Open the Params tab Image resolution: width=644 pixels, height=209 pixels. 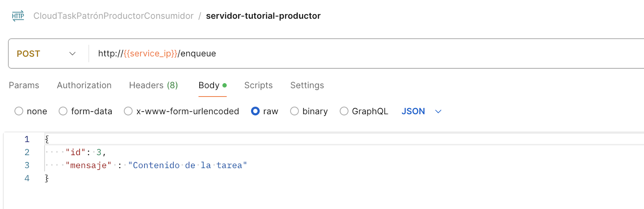click(24, 85)
